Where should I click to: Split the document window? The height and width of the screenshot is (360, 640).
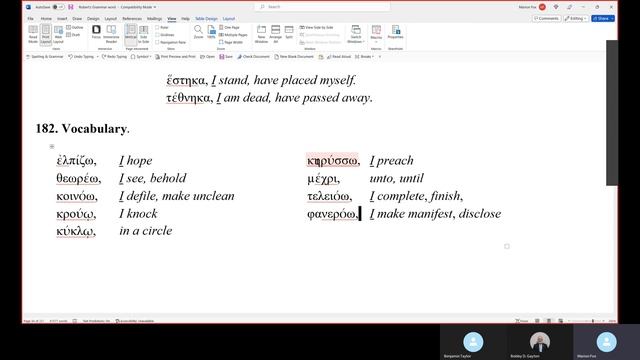click(289, 32)
